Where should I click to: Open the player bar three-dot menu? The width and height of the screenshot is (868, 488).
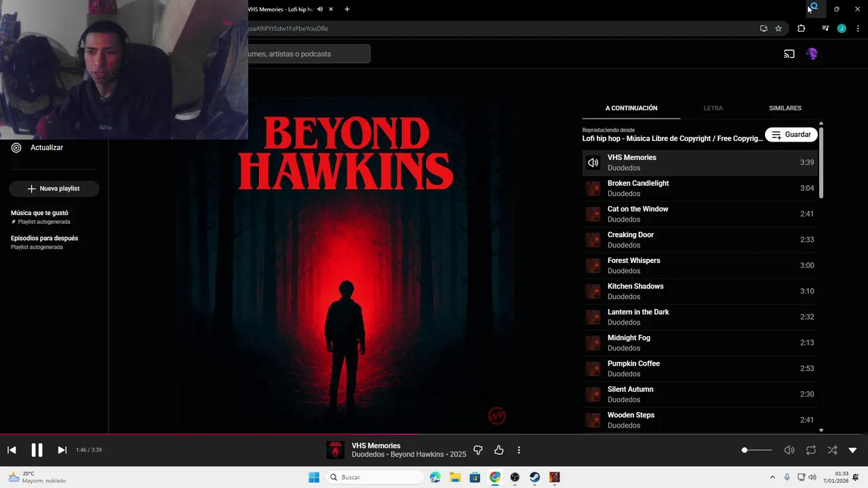tap(519, 450)
